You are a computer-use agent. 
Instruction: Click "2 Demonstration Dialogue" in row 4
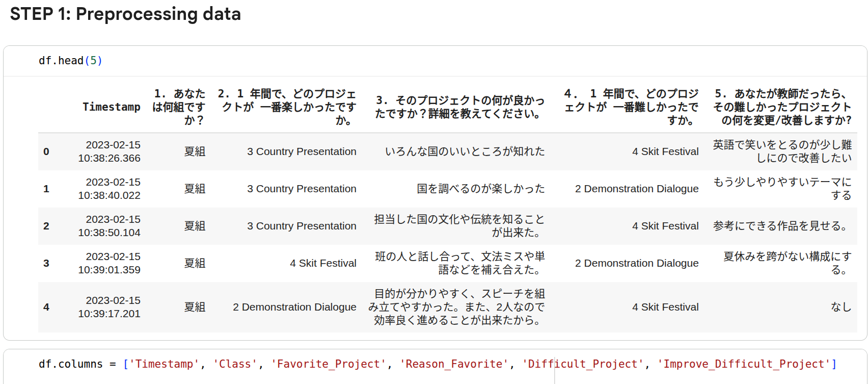294,307
